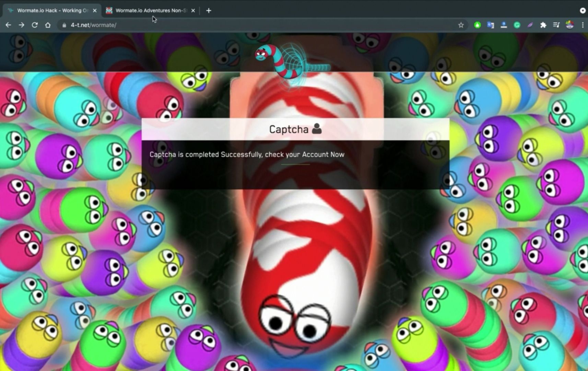Open the purple feather extension
588x371 pixels.
530,25
